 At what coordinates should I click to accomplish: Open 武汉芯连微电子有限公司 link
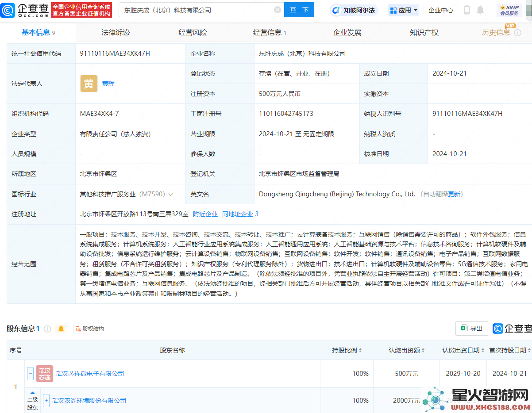tap(90, 374)
